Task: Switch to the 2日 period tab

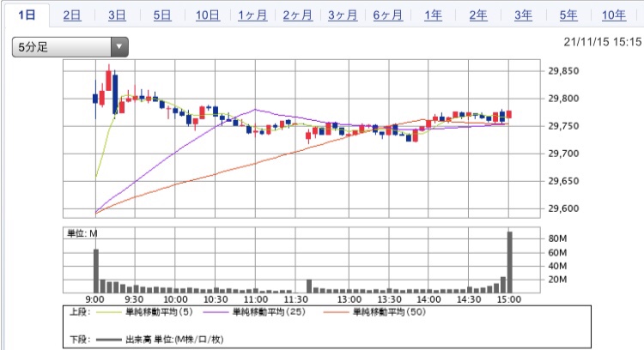Action: coord(72,15)
